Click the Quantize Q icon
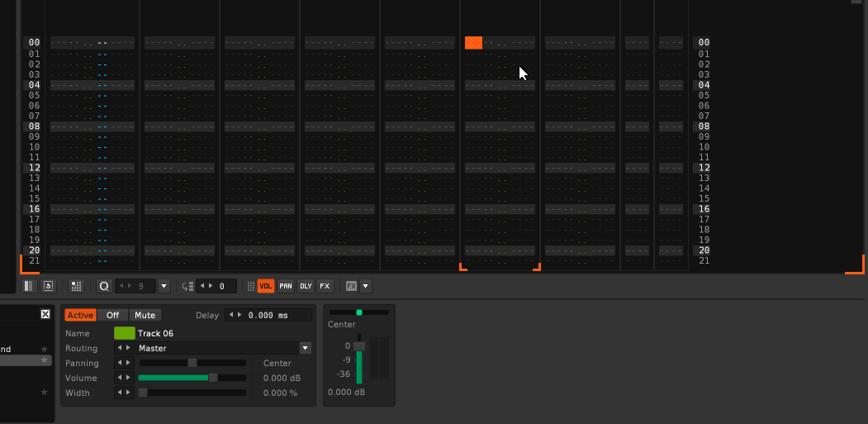868x424 pixels. [x=104, y=286]
